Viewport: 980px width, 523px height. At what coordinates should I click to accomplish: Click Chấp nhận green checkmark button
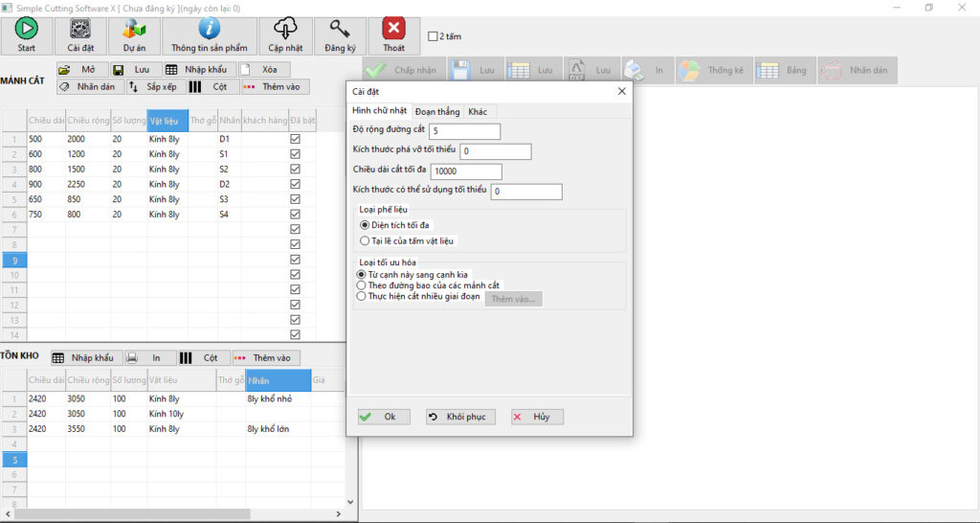pyautogui.click(x=405, y=70)
